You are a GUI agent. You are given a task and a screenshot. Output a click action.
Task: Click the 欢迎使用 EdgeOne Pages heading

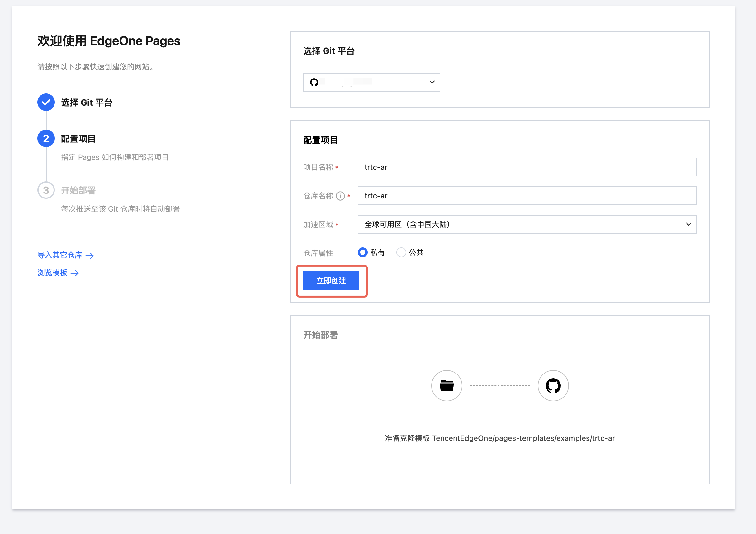[x=109, y=41]
